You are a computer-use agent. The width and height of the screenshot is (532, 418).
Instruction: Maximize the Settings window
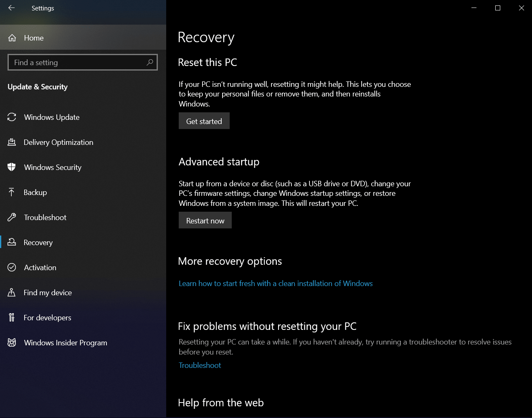[x=498, y=8]
